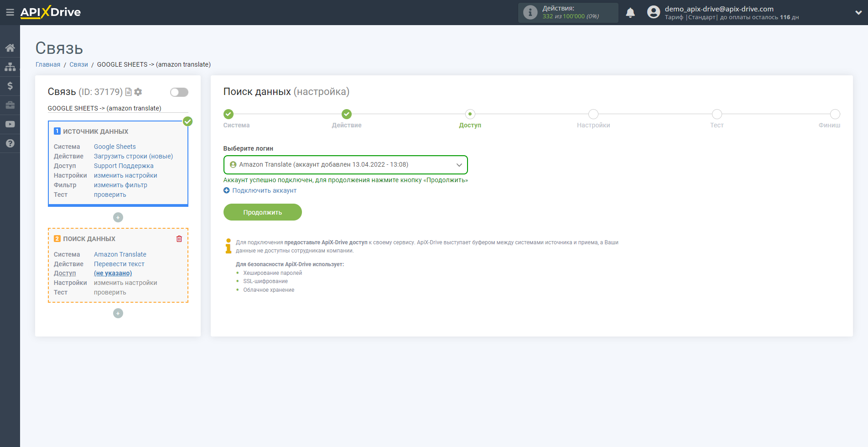The height and width of the screenshot is (447, 868).
Task: Click the Google Sheets system link
Action: tap(115, 147)
